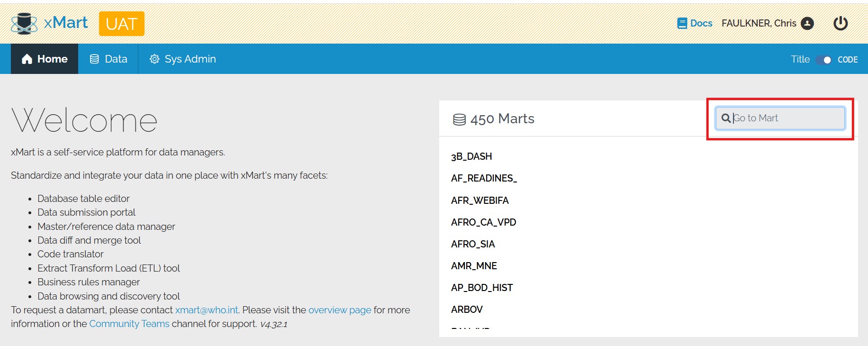The width and height of the screenshot is (868, 346).
Task: Open the xmart@who.int email link
Action: (x=207, y=310)
